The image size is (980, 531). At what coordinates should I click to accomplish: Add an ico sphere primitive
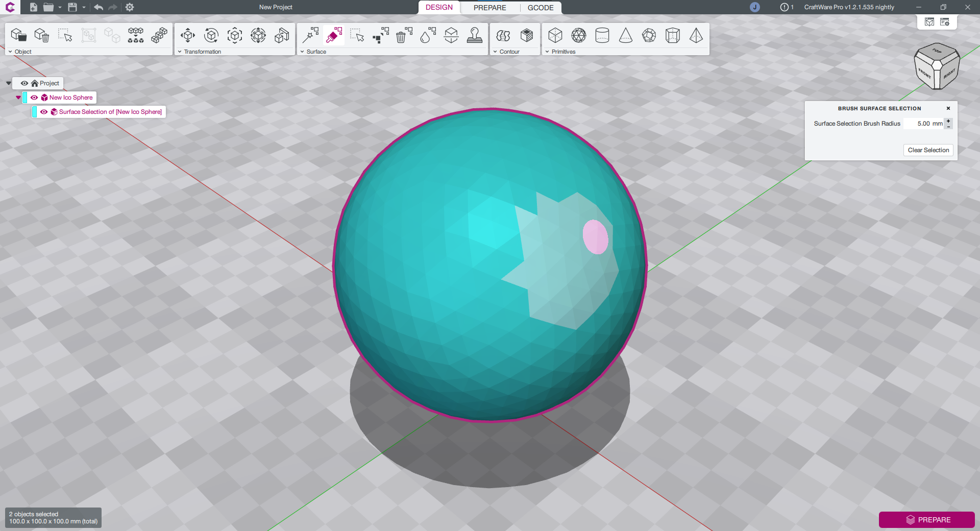click(579, 36)
